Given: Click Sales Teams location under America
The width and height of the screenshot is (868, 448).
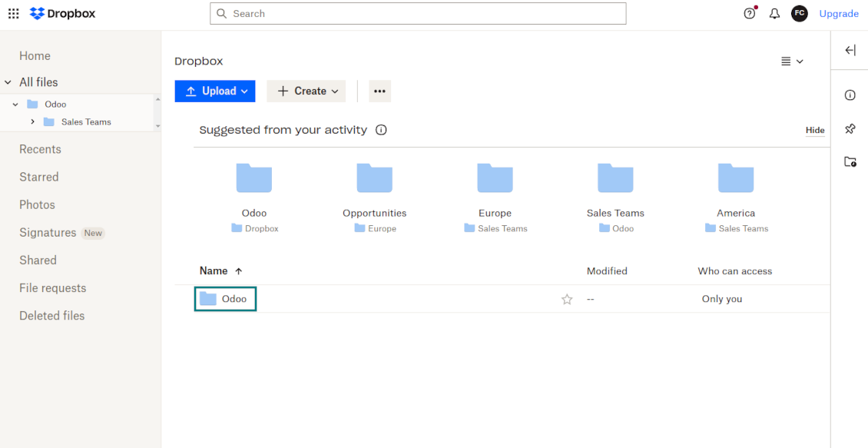Looking at the screenshot, I should tap(736, 228).
